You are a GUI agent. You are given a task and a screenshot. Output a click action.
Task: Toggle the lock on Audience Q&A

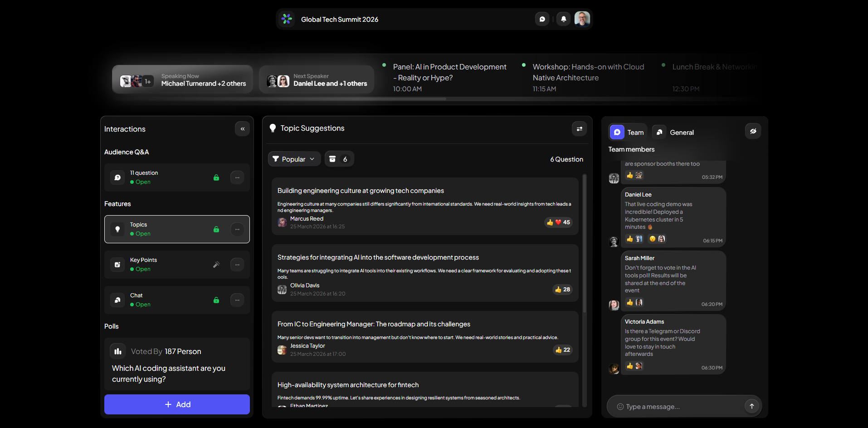tap(216, 177)
